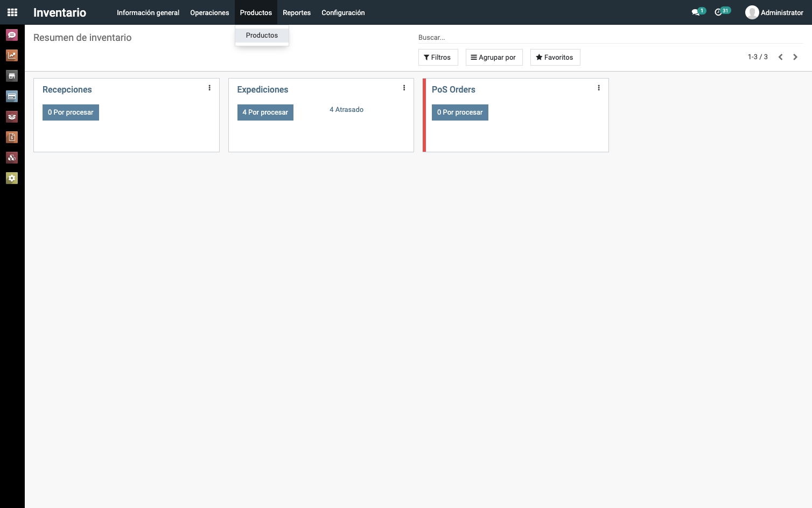
Task: Open the Inventory open-box app icon
Action: click(x=12, y=117)
